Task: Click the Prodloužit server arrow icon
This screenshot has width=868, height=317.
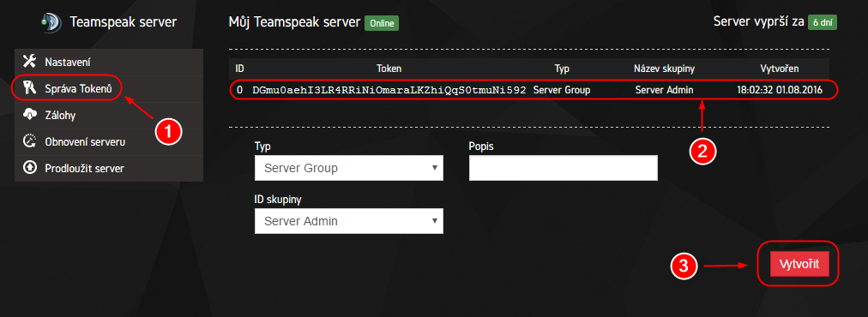Action: [29, 168]
